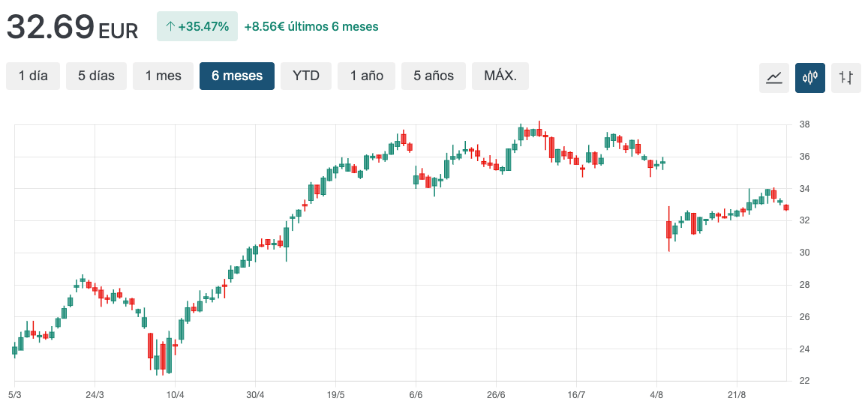The height and width of the screenshot is (410, 868).
Task: Switch to OHLC bar chart view
Action: [x=845, y=77]
